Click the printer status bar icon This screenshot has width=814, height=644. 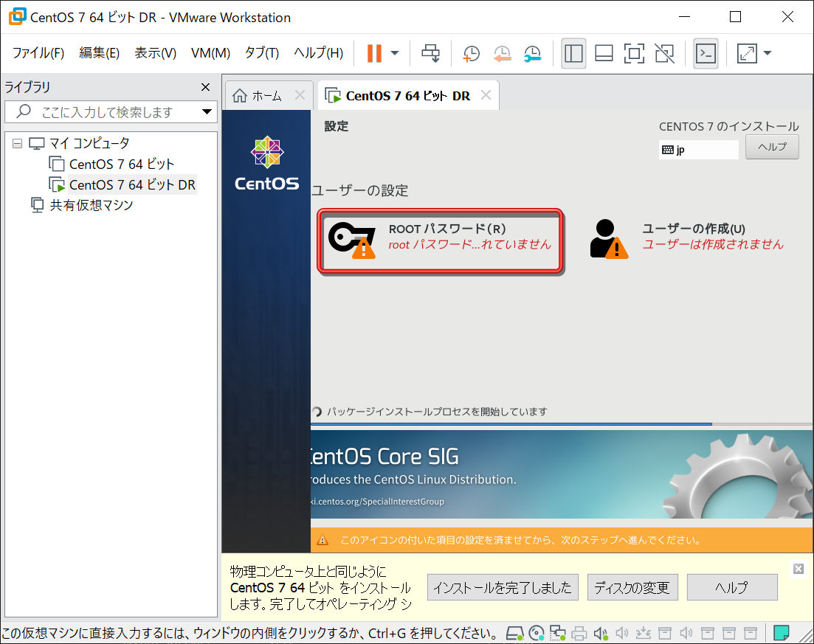579,633
